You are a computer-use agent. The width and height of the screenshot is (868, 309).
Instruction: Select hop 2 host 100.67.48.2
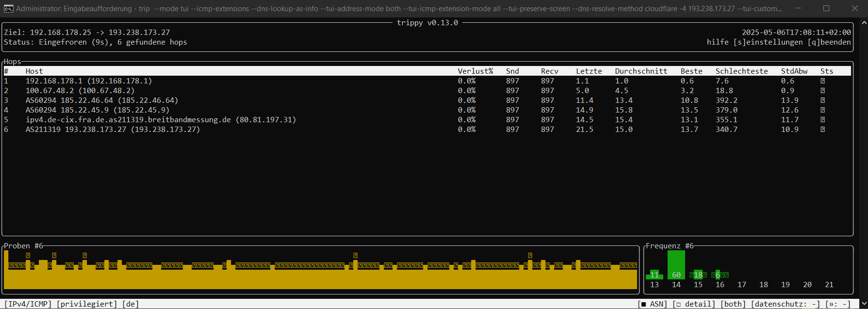80,91
